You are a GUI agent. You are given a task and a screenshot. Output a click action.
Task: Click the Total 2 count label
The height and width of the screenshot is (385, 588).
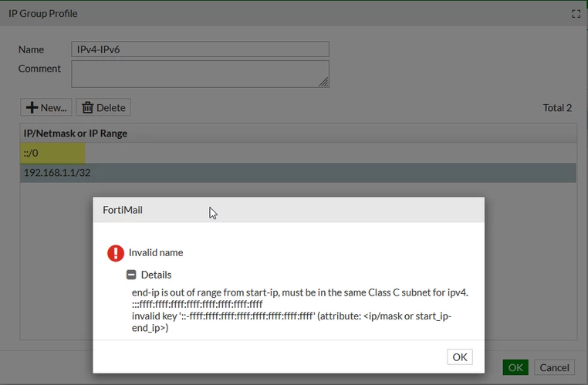coord(557,108)
